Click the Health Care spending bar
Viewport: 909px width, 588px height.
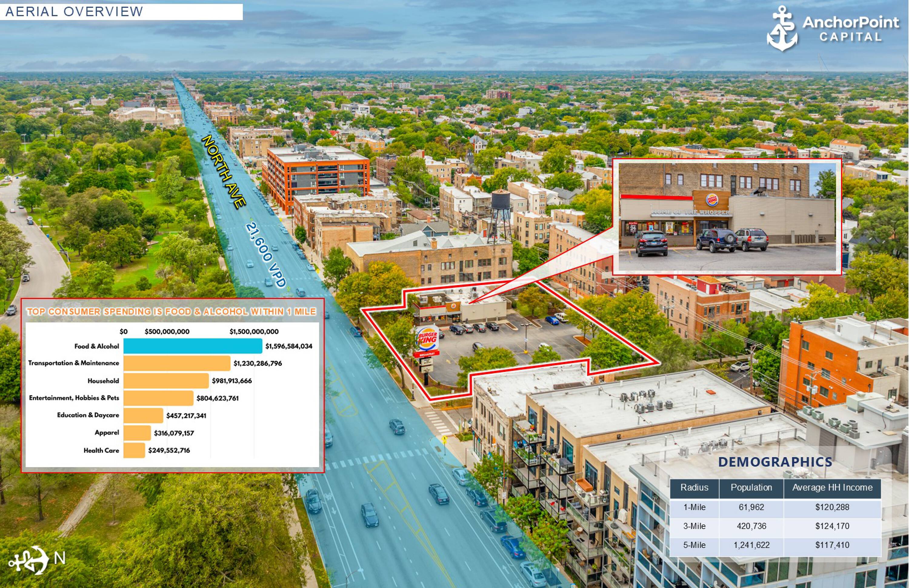point(134,450)
